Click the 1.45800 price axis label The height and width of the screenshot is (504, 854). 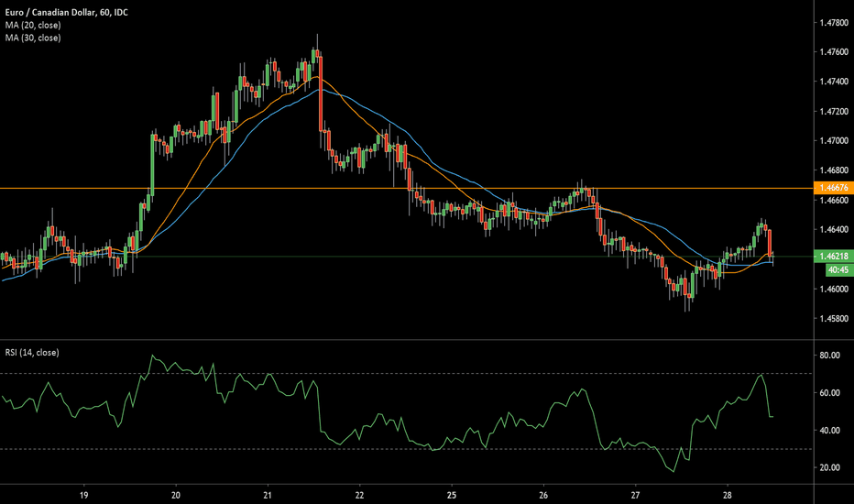832,320
